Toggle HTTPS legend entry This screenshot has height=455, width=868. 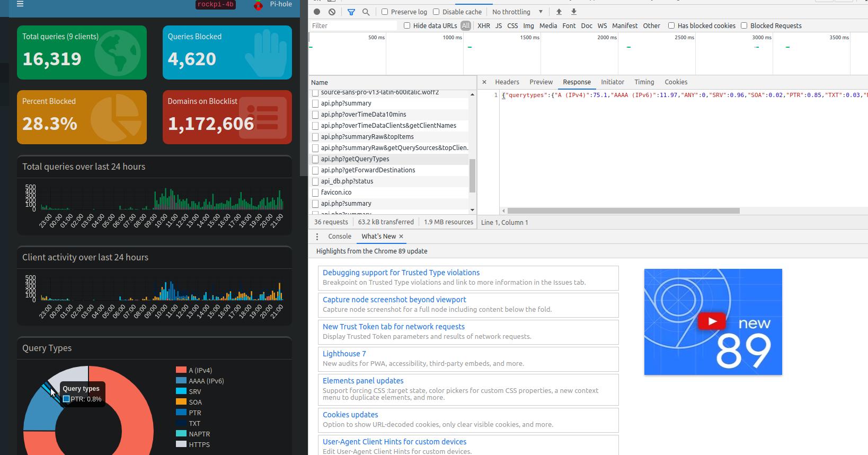[x=193, y=444]
